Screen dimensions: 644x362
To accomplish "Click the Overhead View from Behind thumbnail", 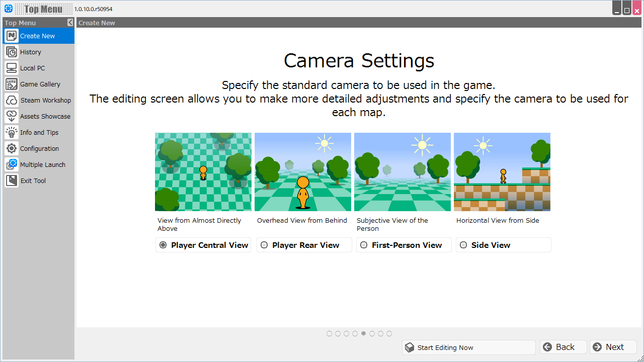I will click(302, 171).
